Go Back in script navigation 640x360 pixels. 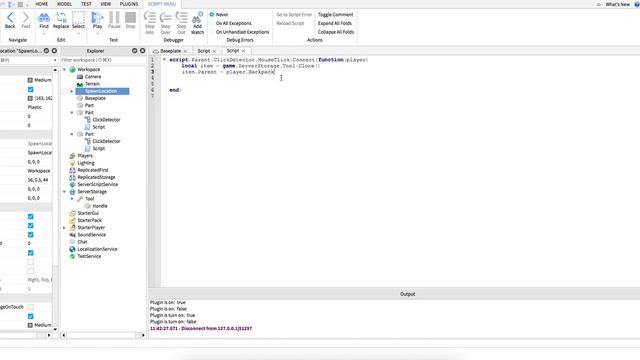pos(10,20)
